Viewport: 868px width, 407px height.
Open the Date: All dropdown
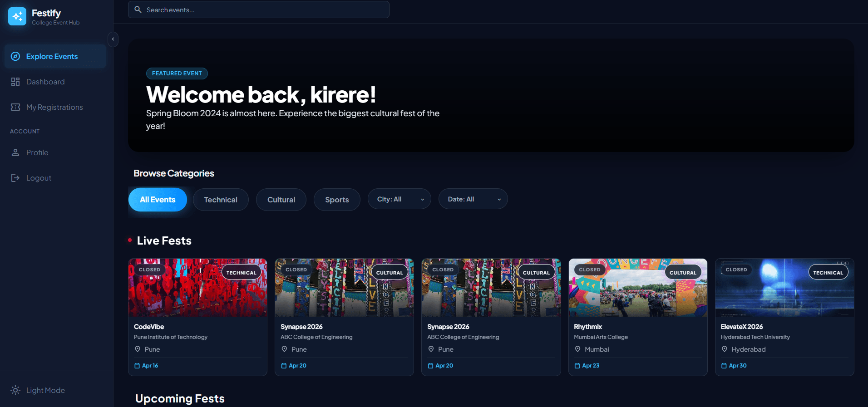click(473, 199)
